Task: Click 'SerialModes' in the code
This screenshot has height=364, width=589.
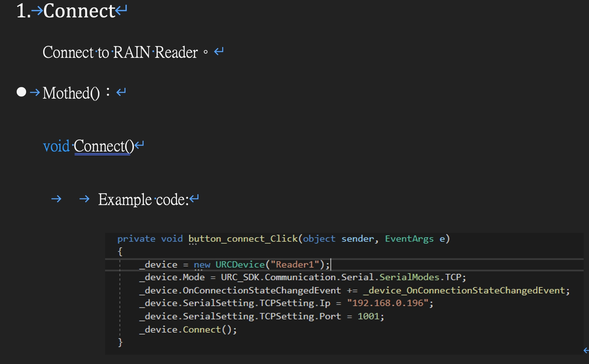Action: click(409, 277)
